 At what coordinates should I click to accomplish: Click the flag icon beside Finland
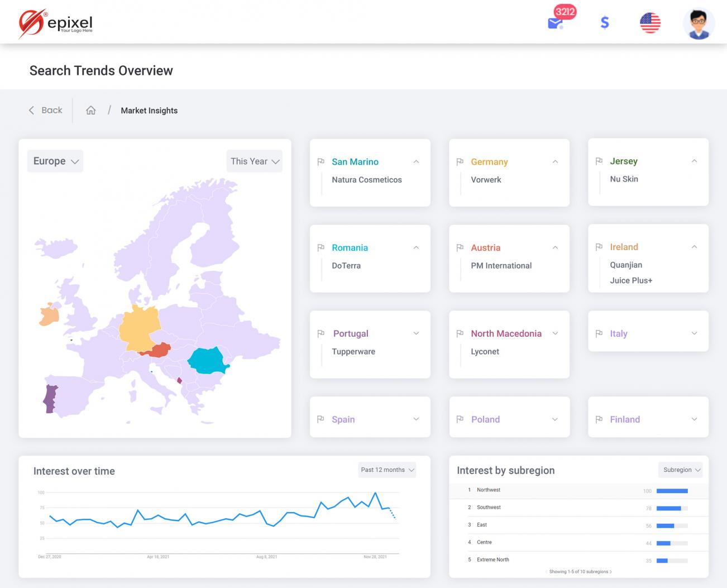(x=599, y=419)
